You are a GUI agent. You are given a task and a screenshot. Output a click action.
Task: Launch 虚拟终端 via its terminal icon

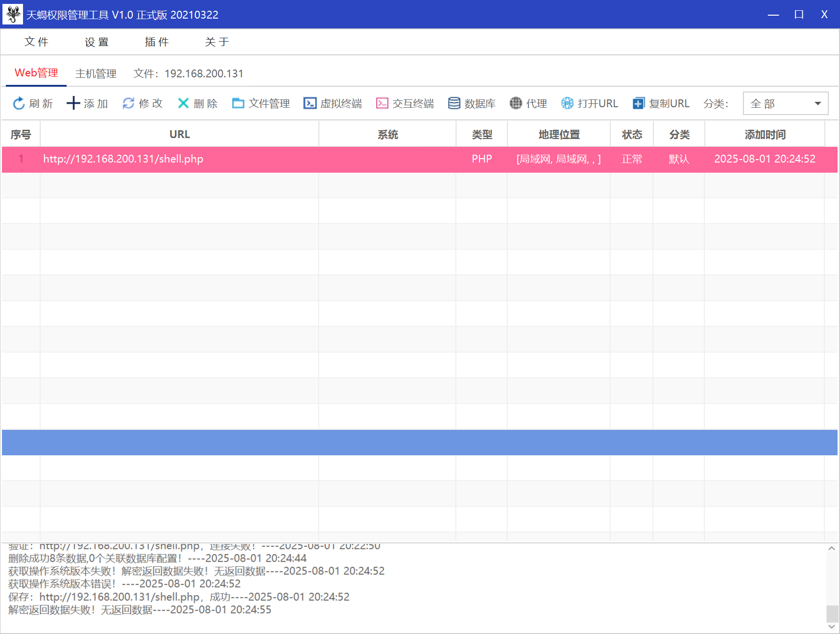click(310, 103)
